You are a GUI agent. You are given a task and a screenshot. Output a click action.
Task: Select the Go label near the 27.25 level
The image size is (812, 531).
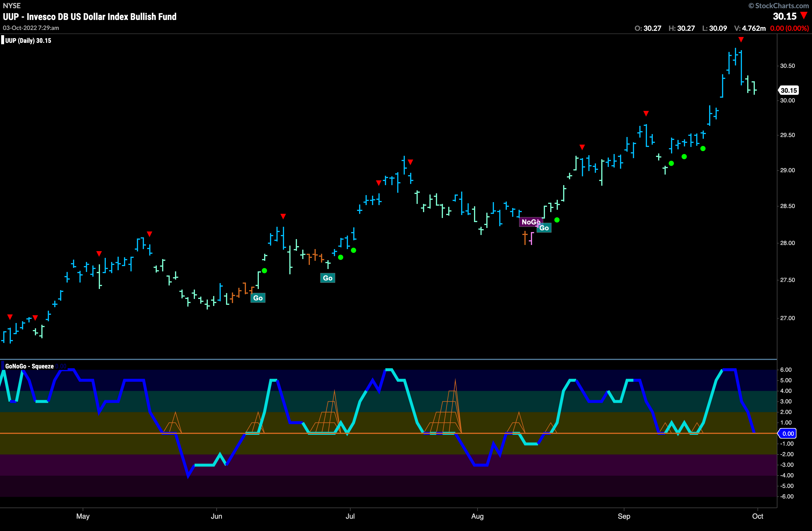click(258, 298)
